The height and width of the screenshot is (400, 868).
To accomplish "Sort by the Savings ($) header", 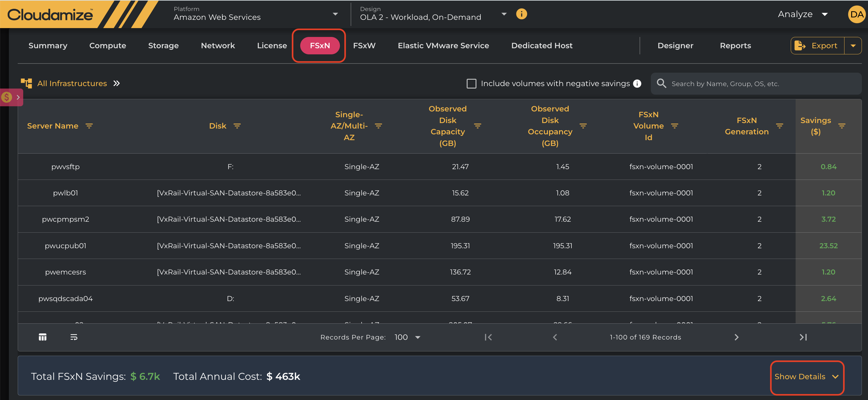I will [815, 126].
